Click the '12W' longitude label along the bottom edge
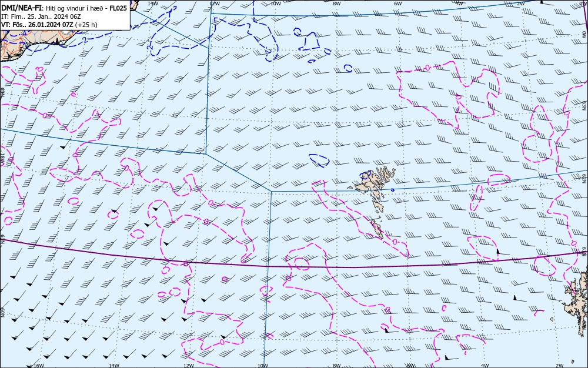The width and height of the screenshot is (588, 368). pos(189,366)
